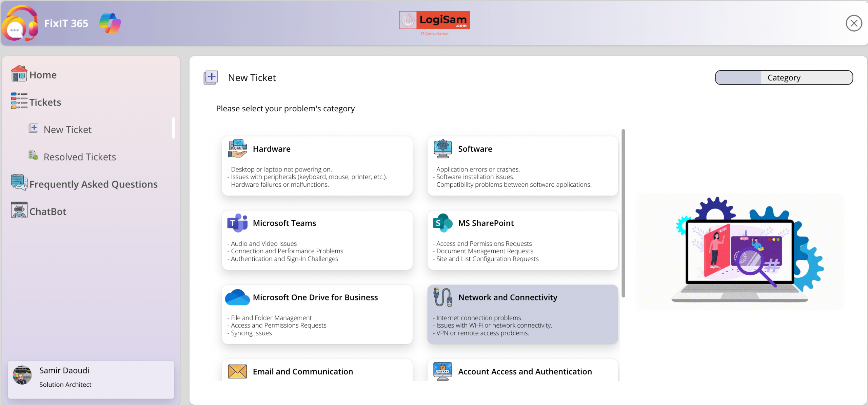
Task: Click the network cable icon
Action: [442, 297]
